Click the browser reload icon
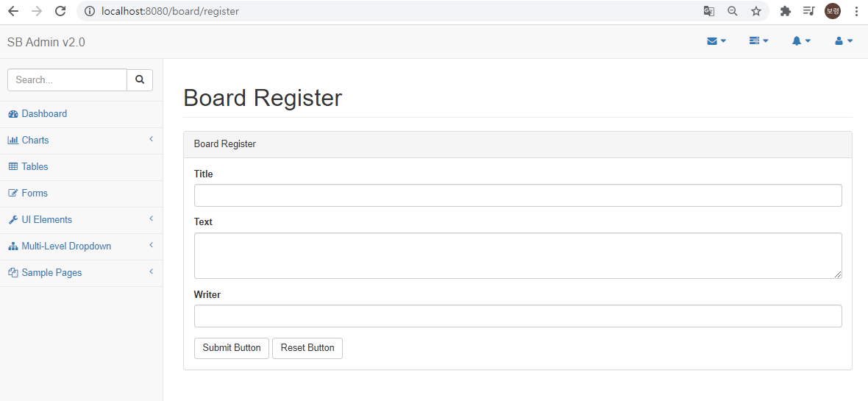Screen dimensions: 868x401 (60, 11)
